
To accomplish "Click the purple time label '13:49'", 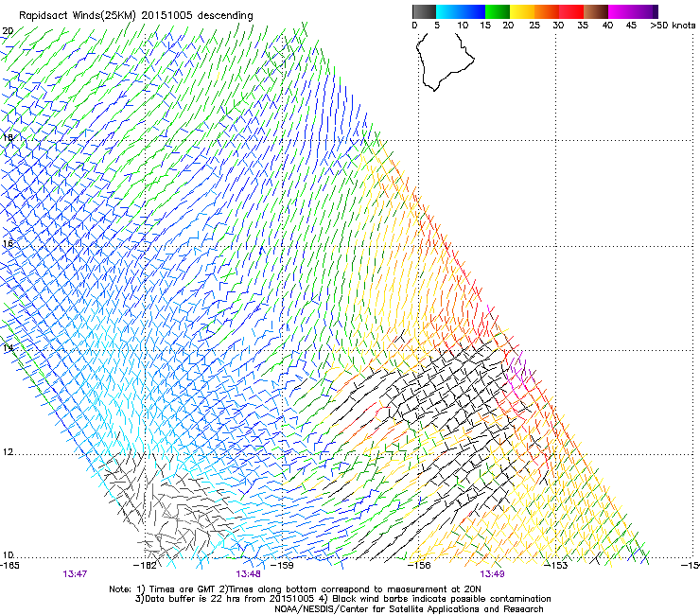I will pos(492,574).
